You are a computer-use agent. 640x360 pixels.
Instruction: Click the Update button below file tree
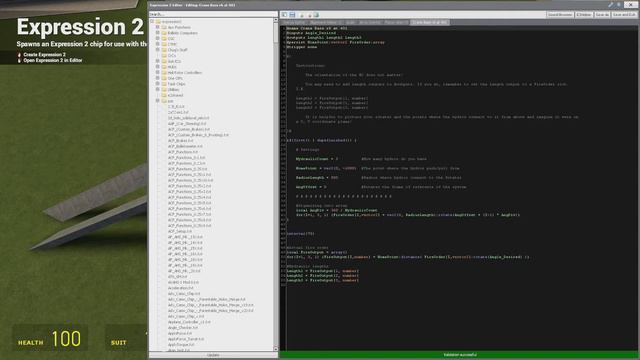click(213, 355)
